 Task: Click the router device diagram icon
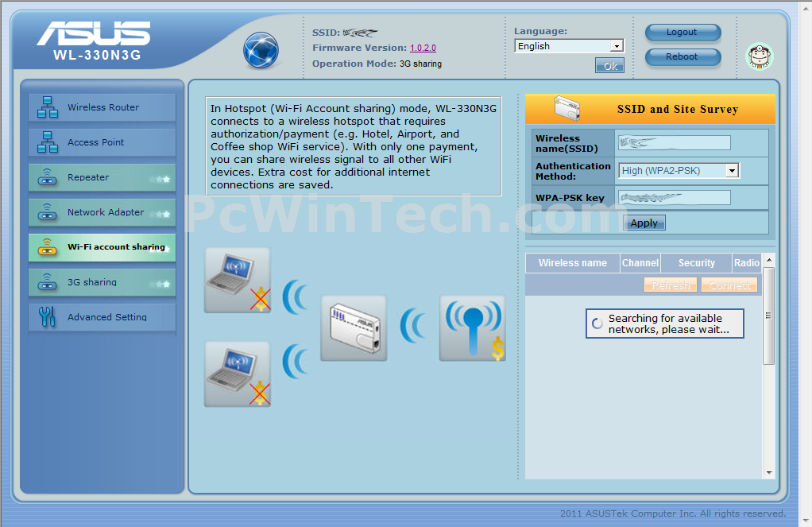click(354, 328)
